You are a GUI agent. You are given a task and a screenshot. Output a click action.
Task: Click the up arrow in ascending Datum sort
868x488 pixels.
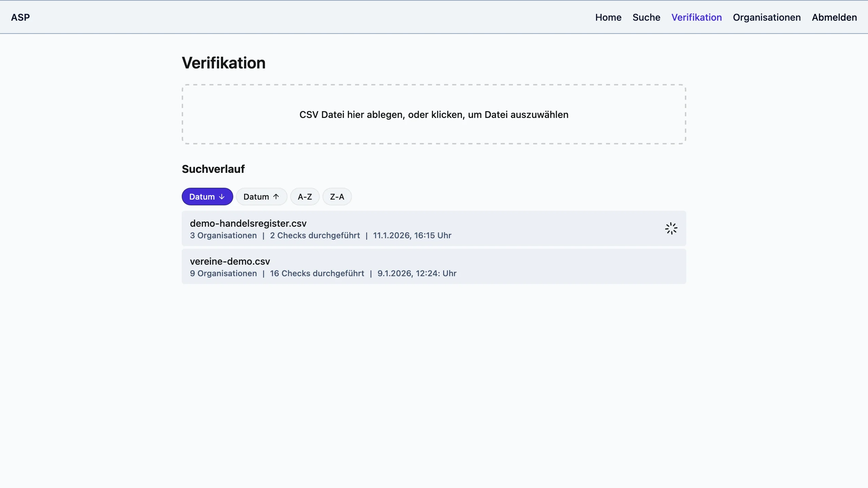tap(276, 197)
